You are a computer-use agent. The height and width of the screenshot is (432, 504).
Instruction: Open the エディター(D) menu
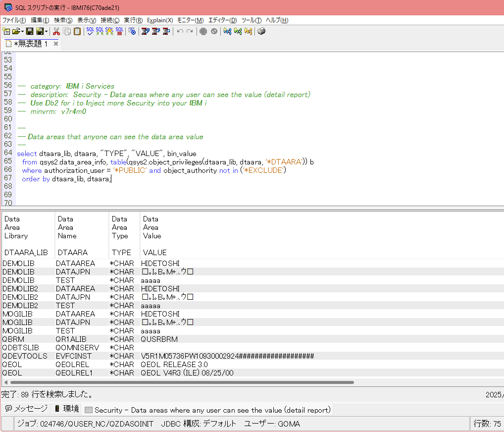222,20
